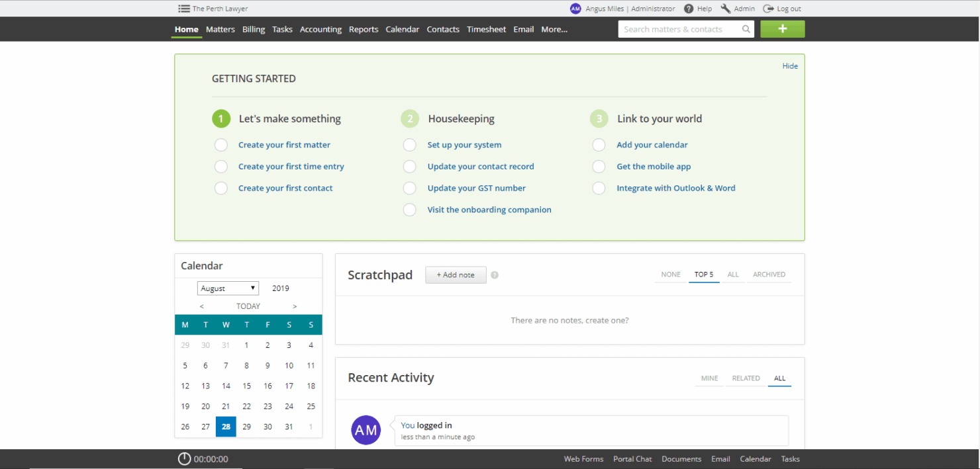Viewport: 980px width, 469px height.
Task: Select Recent Activity MINE tab
Action: pyautogui.click(x=710, y=378)
